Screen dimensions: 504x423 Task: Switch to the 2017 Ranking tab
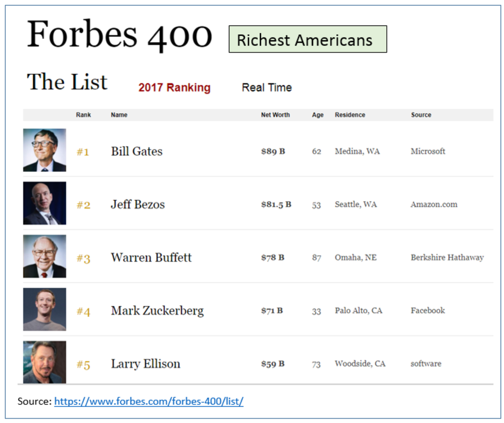174,88
